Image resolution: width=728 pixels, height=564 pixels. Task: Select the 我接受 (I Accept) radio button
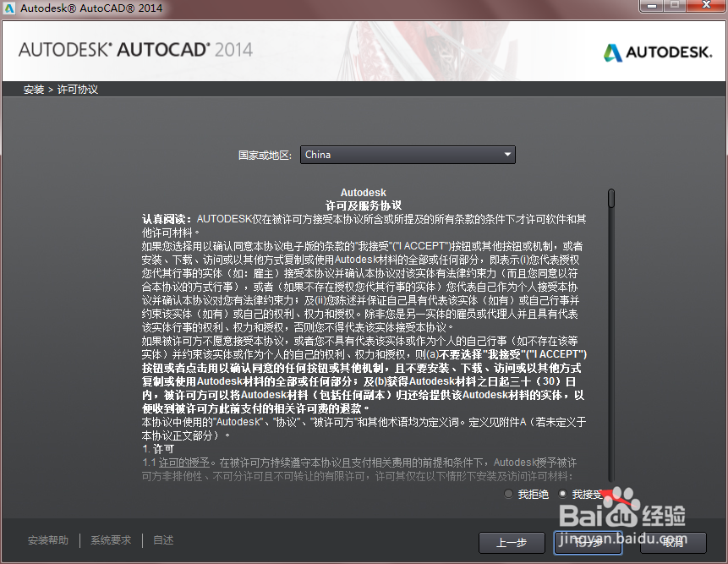coord(562,494)
